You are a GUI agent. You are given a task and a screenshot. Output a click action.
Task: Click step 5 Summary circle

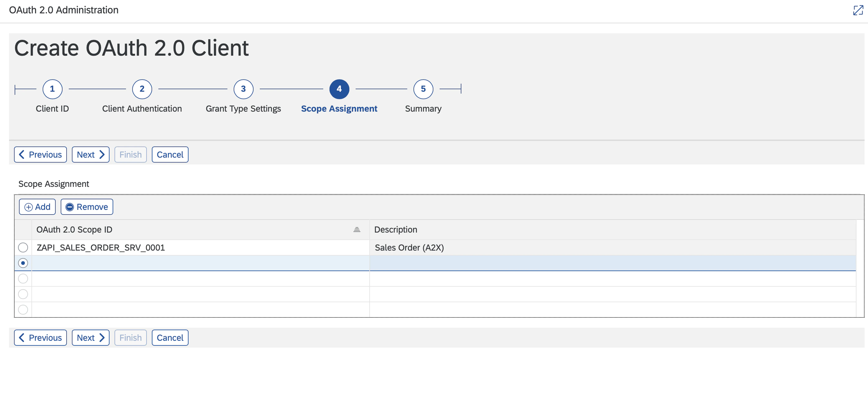pyautogui.click(x=423, y=89)
